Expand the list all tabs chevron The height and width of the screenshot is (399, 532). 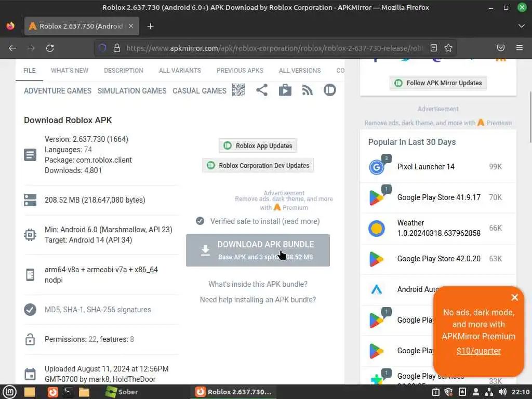(522, 26)
